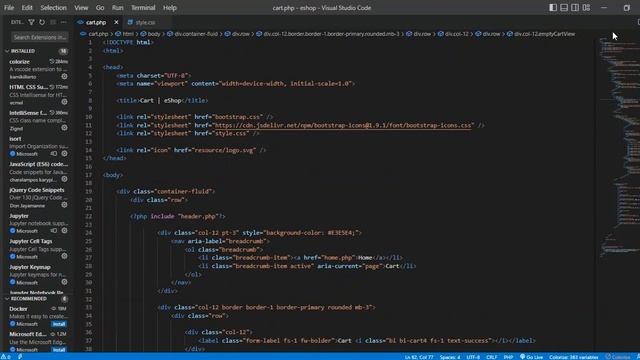
Task: Open manage gear for colorize extension
Action: pos(64,76)
